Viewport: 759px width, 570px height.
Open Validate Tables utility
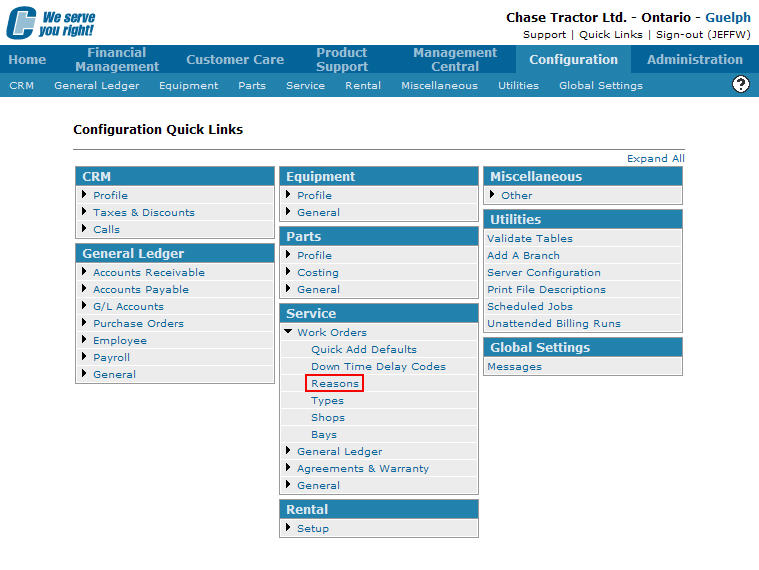[x=530, y=238]
